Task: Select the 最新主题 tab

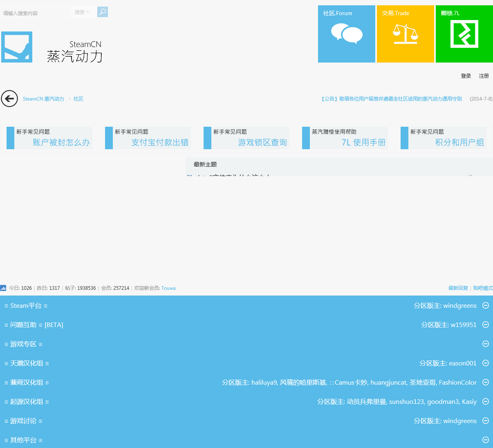Action: (x=205, y=164)
